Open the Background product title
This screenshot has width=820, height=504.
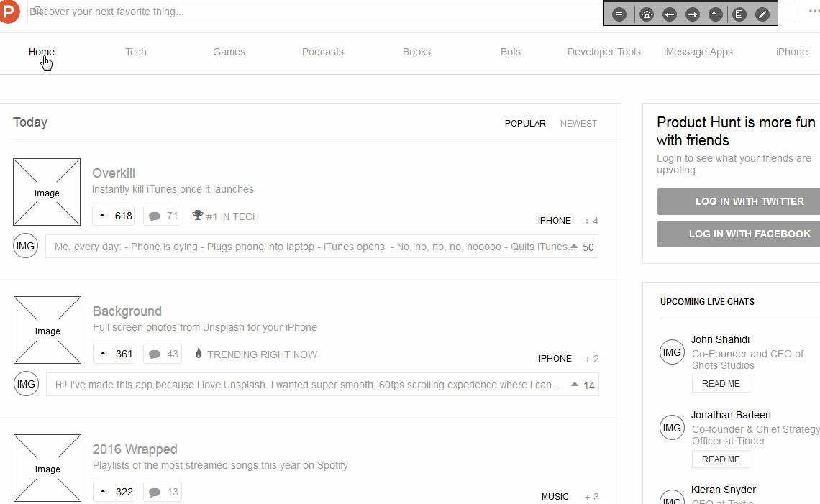click(127, 311)
